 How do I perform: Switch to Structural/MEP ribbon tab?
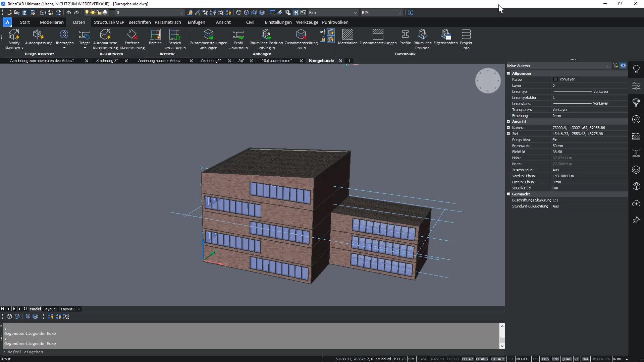[x=109, y=22]
